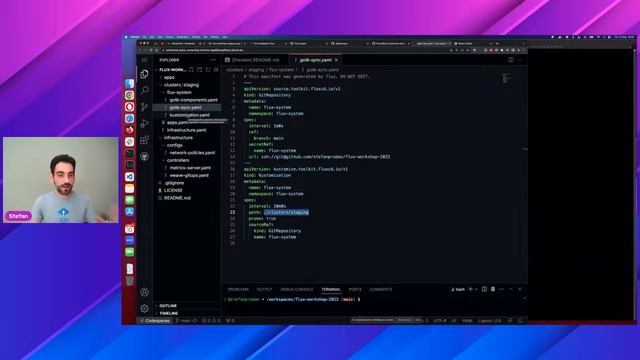The height and width of the screenshot is (360, 640).
Task: Switch to the Output panel tab
Action: click(x=264, y=289)
